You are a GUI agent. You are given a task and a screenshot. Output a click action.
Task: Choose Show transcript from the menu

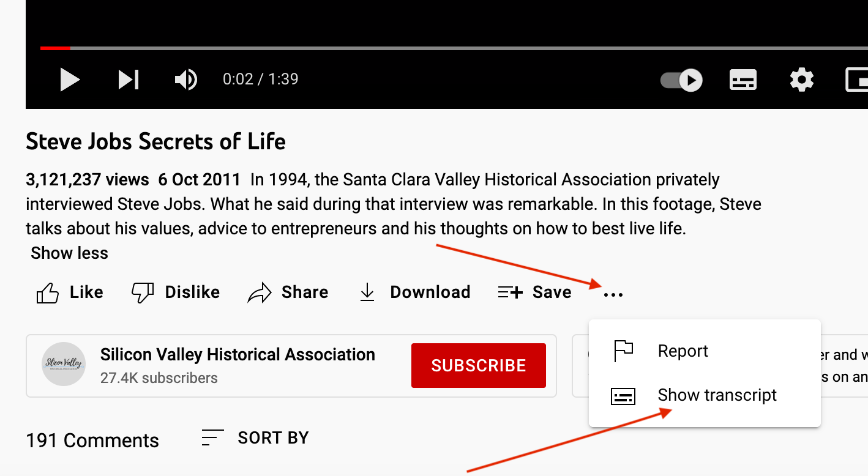click(x=705, y=395)
